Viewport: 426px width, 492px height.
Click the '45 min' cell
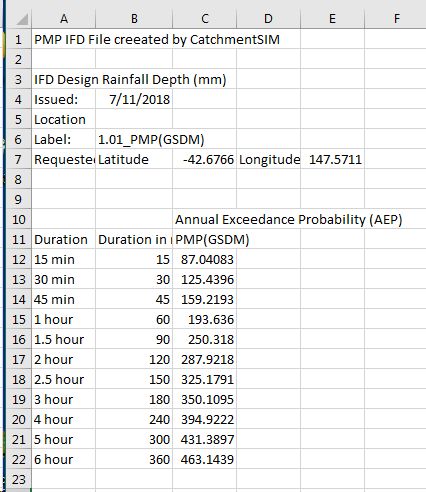coord(64,299)
